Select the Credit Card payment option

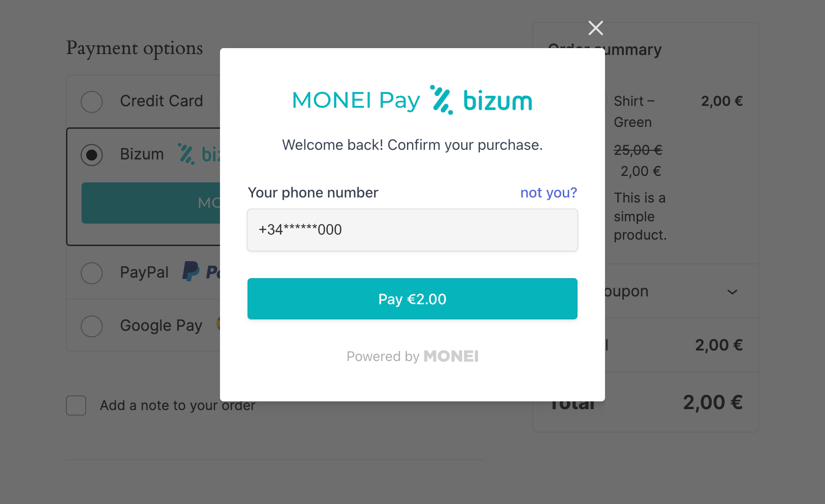[x=92, y=102]
